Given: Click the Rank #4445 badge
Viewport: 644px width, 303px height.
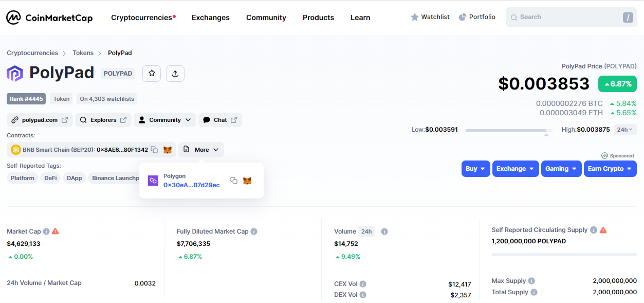Looking at the screenshot, I should click(x=26, y=99).
